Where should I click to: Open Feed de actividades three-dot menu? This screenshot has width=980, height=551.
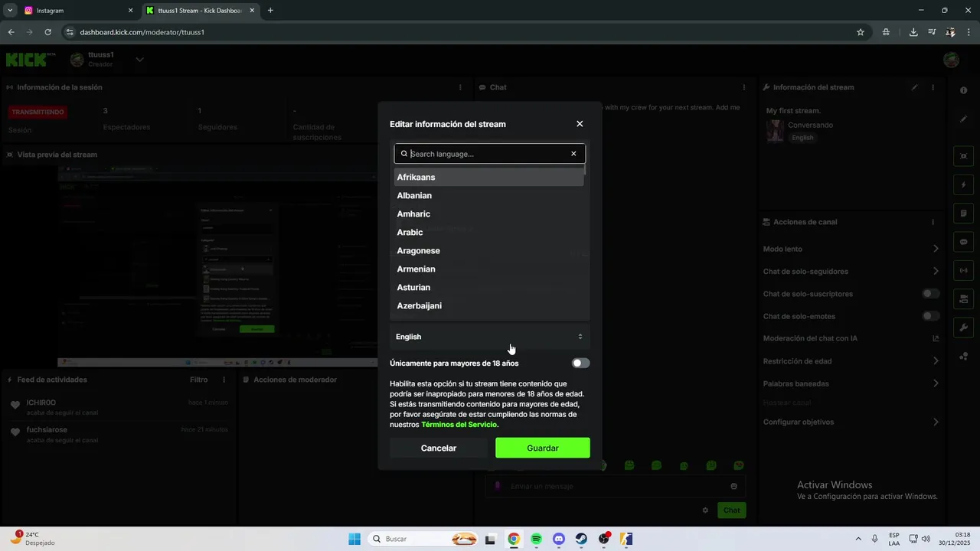click(x=224, y=380)
